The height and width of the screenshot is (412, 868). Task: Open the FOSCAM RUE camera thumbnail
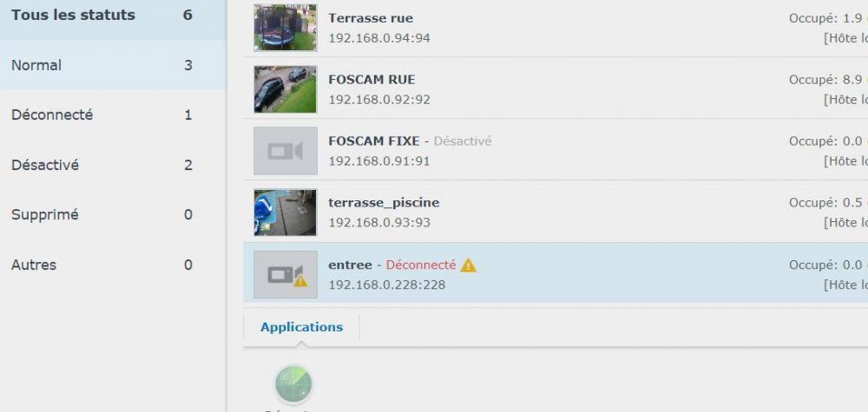pos(286,89)
